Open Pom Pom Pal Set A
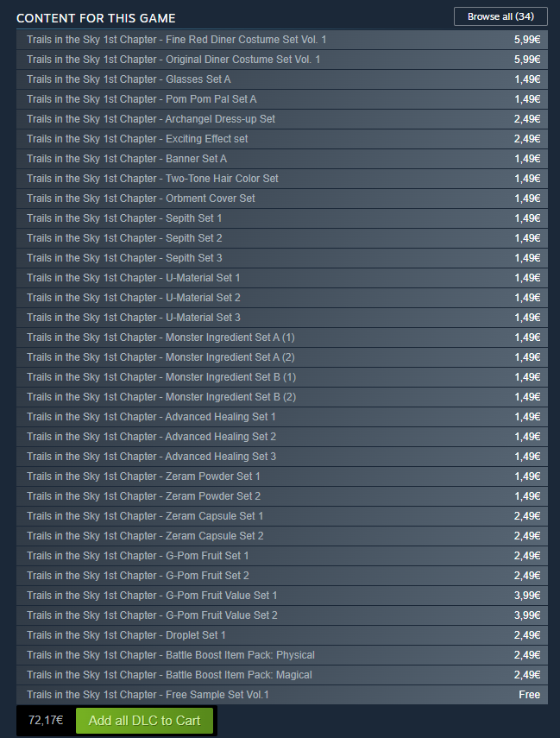 pos(282,99)
